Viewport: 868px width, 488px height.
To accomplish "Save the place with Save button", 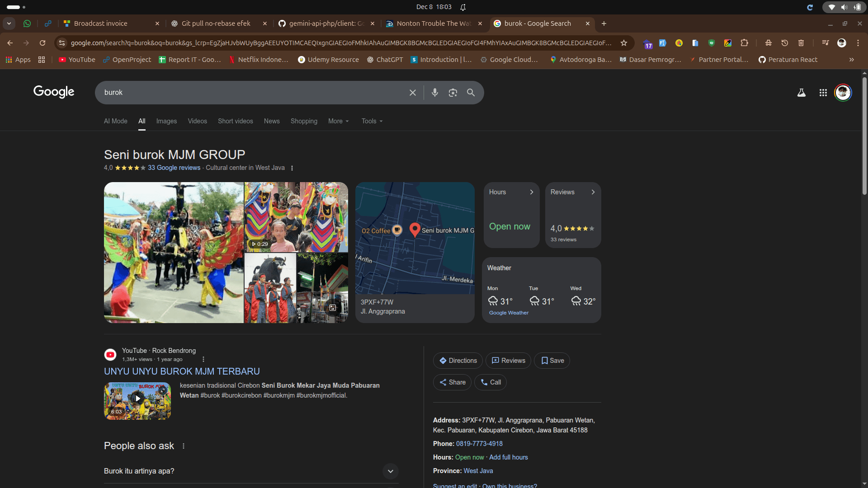I will (552, 361).
